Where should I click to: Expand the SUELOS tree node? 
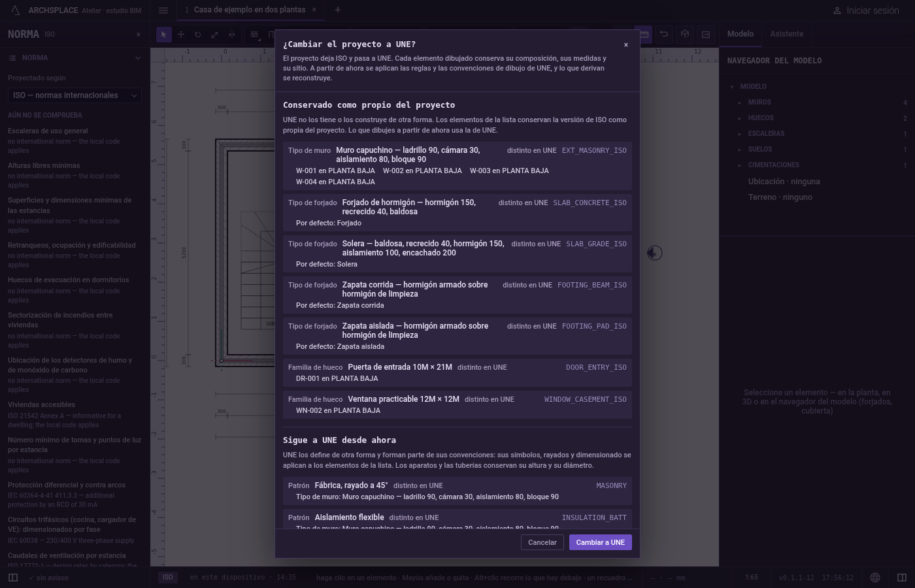click(x=740, y=150)
